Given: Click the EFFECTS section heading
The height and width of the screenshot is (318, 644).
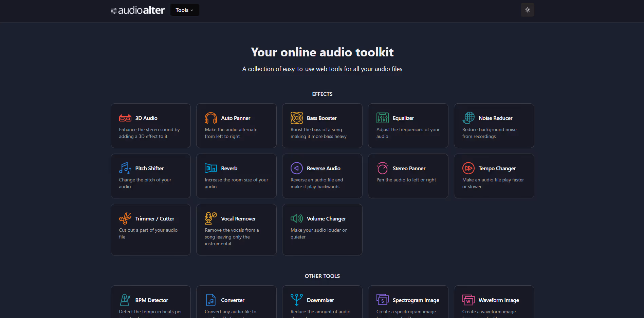Looking at the screenshot, I should tap(322, 94).
